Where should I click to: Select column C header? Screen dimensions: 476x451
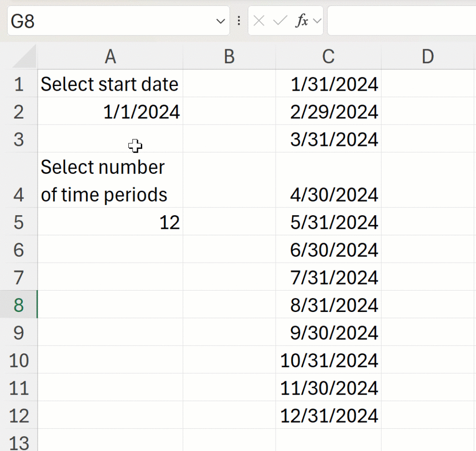pyautogui.click(x=328, y=57)
